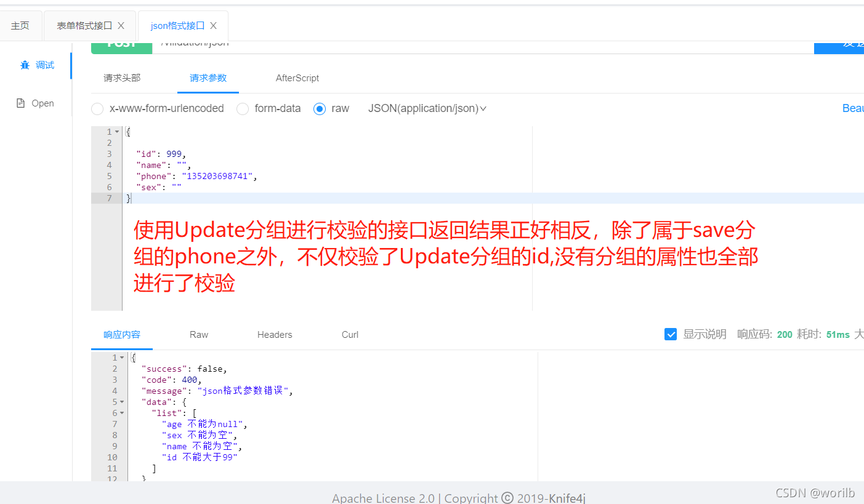Screen dimensions: 864x504
Task: Click the bug icon beside 调试
Action: [25, 65]
